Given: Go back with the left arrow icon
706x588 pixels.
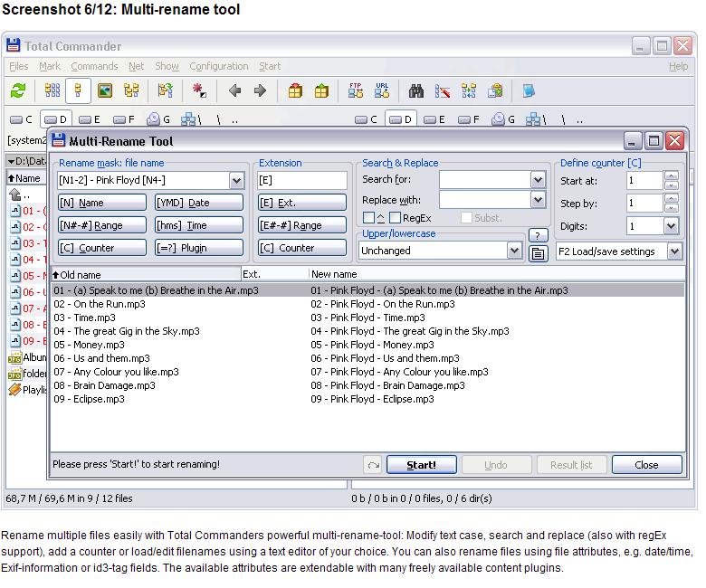Looking at the screenshot, I should (x=234, y=90).
